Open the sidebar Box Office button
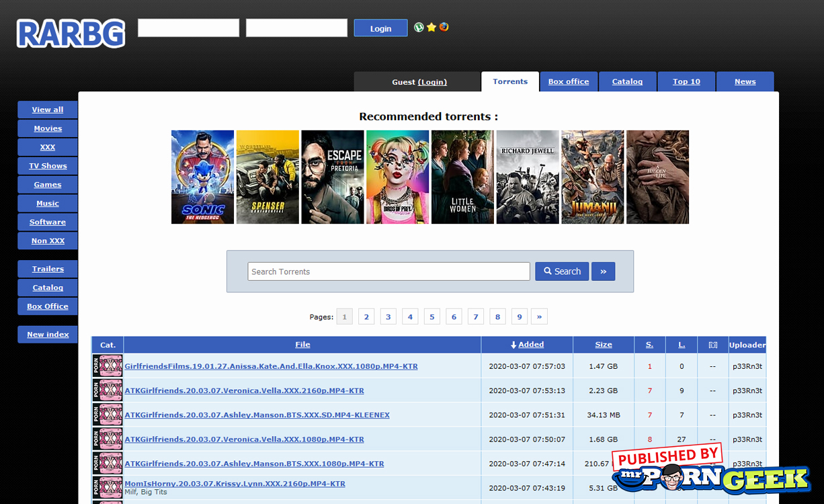Viewport: 824px width, 504px height. click(48, 306)
